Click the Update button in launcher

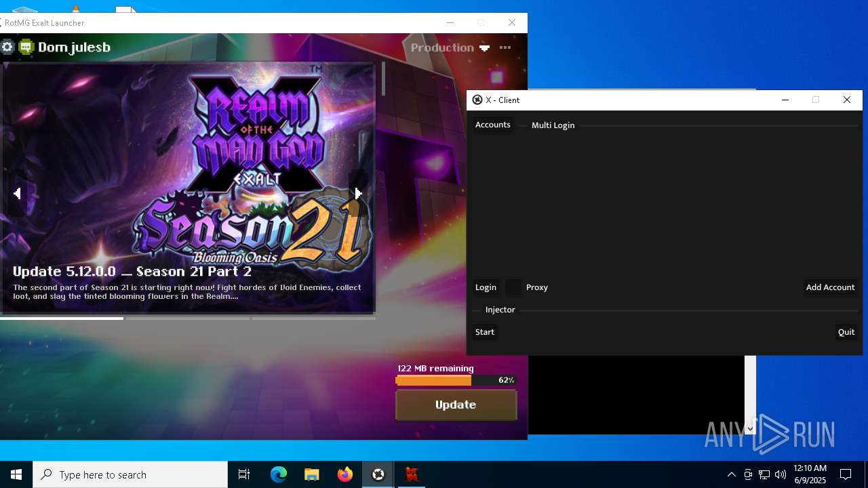pyautogui.click(x=456, y=405)
